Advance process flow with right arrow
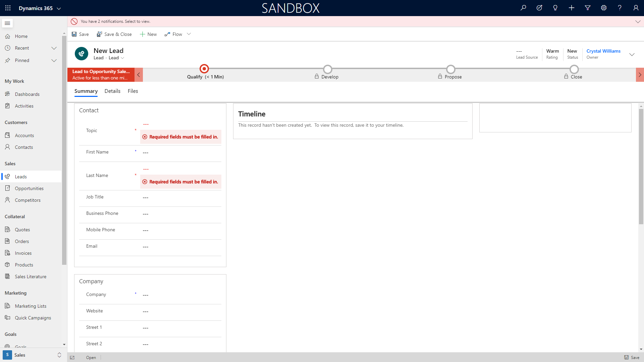 click(640, 75)
